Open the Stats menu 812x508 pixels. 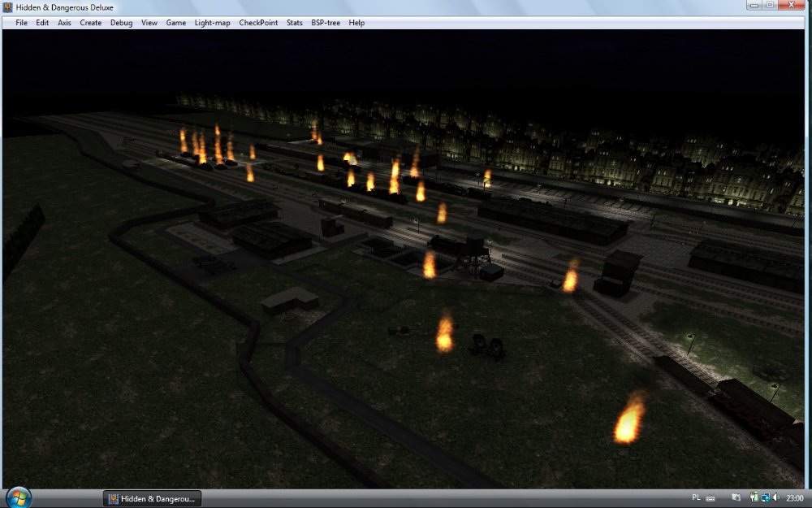294,23
